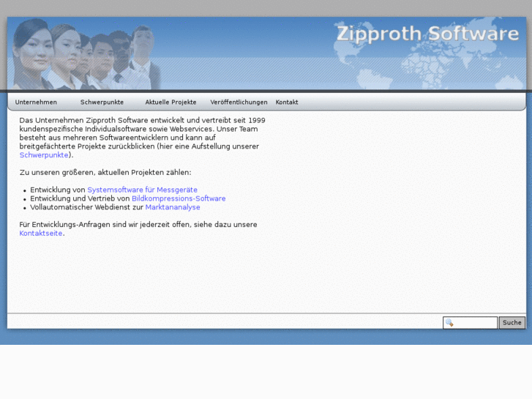Click the text 'Für Entwicklungs-Anfragen sind wir jederzeit offen'

pos(105,225)
